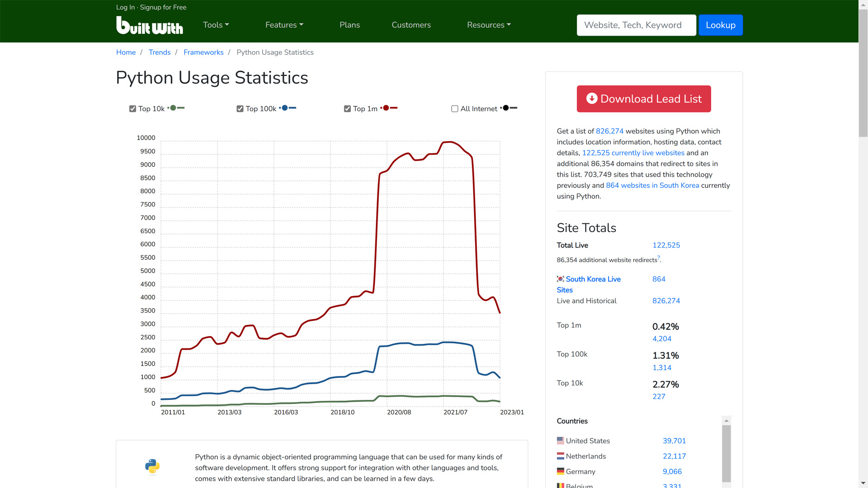868x488 pixels.
Task: Click the Netherlands flag icon
Action: tap(561, 456)
